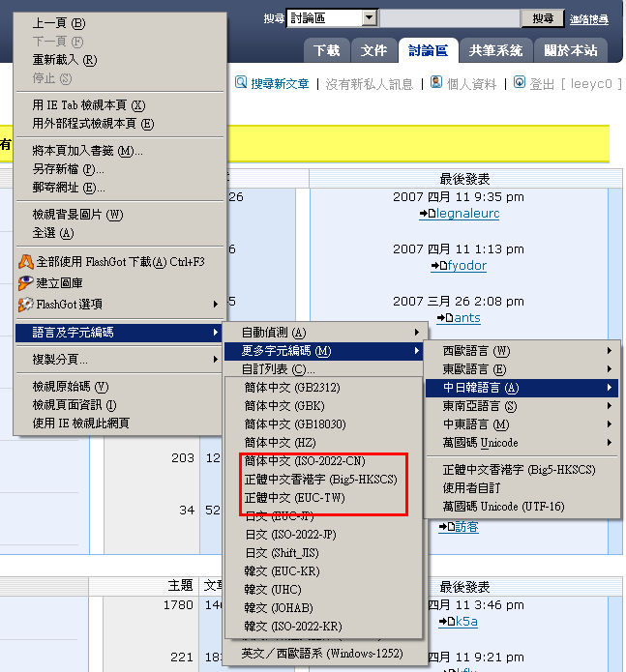Click the 登出 [ leeyc0 ] link

click(576, 84)
